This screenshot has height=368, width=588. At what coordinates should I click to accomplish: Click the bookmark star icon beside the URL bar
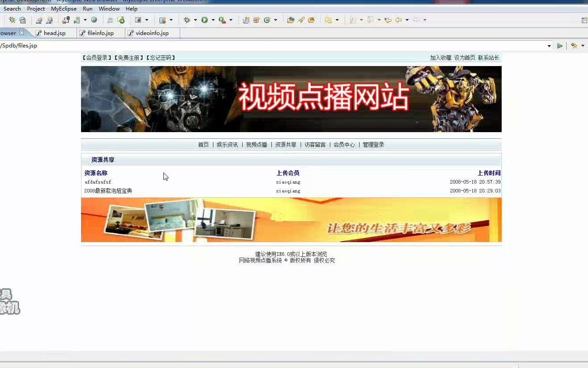point(574,46)
